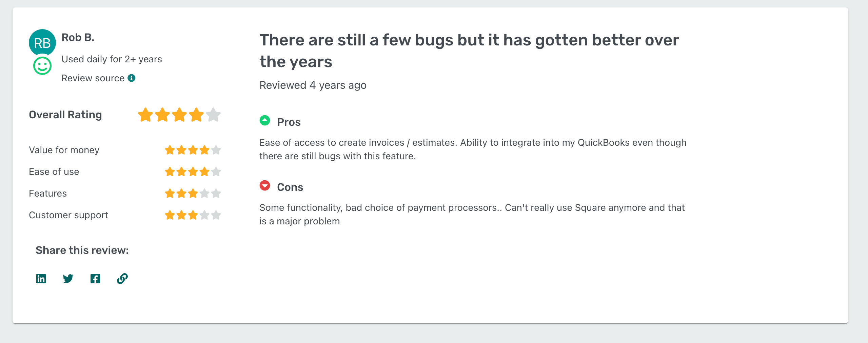Click the RB avatar circle
868x343 pixels.
(42, 43)
